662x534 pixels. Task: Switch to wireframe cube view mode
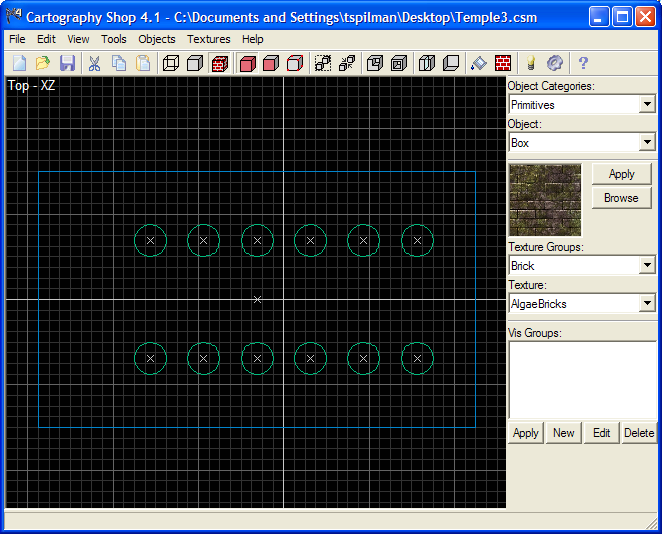(x=171, y=63)
